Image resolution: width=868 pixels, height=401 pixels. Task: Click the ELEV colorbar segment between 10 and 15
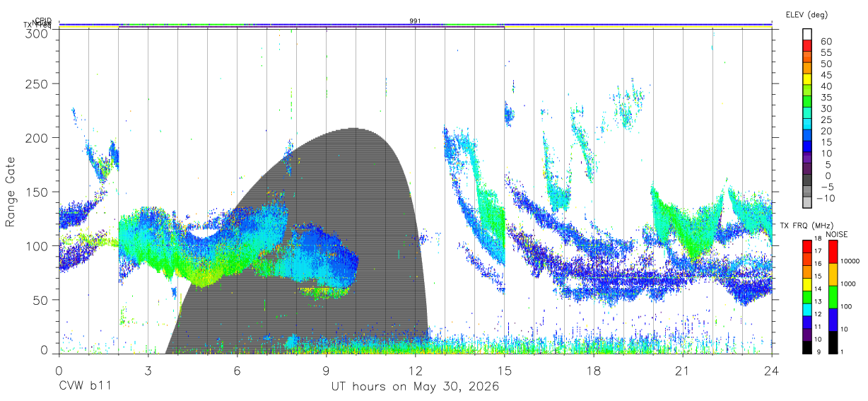coord(807,148)
